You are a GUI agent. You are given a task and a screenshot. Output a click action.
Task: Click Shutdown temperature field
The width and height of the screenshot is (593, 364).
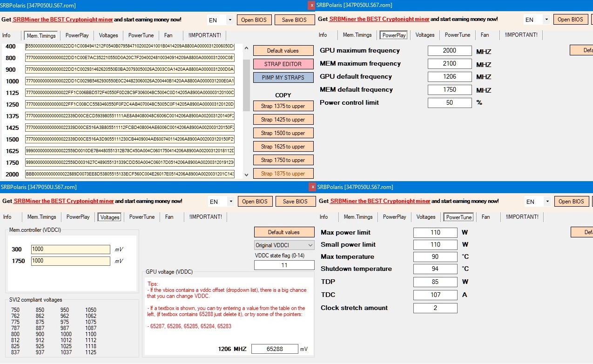pos(435,269)
